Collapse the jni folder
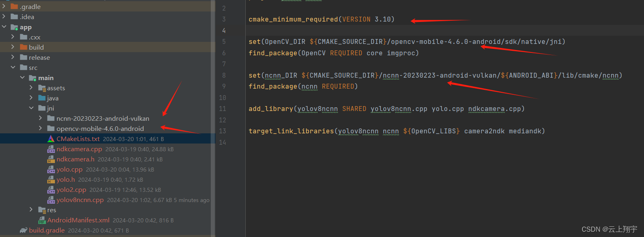This screenshot has height=237, width=644. pos(31,108)
